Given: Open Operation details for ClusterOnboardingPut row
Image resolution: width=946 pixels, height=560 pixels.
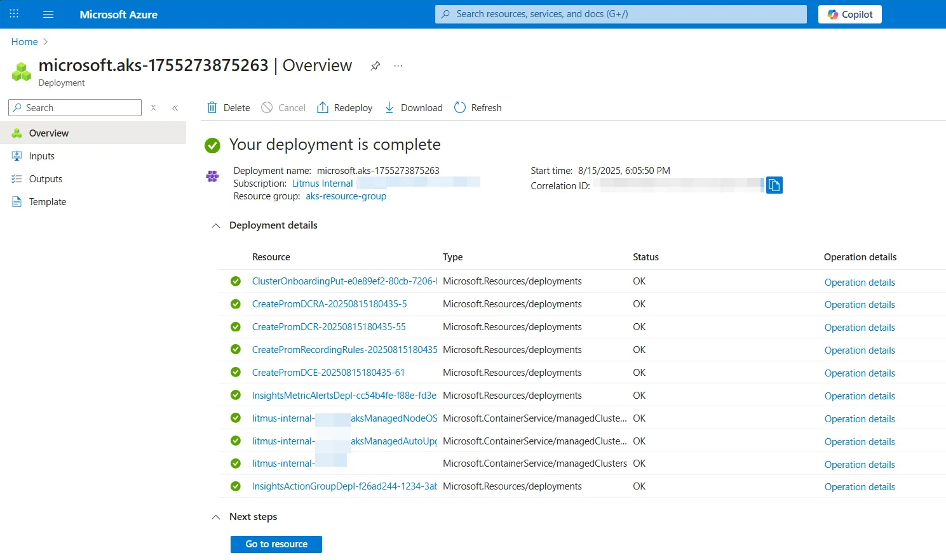Looking at the screenshot, I should 860,283.
